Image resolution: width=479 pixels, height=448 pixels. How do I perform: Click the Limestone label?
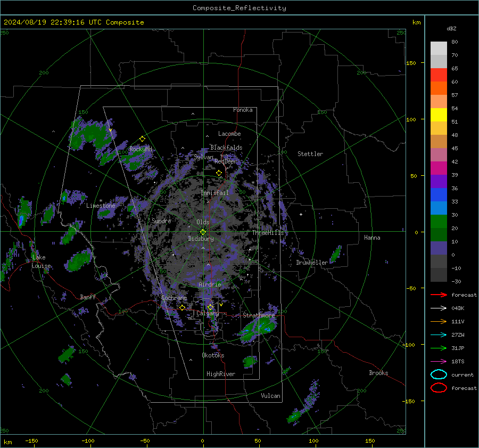pyautogui.click(x=101, y=206)
